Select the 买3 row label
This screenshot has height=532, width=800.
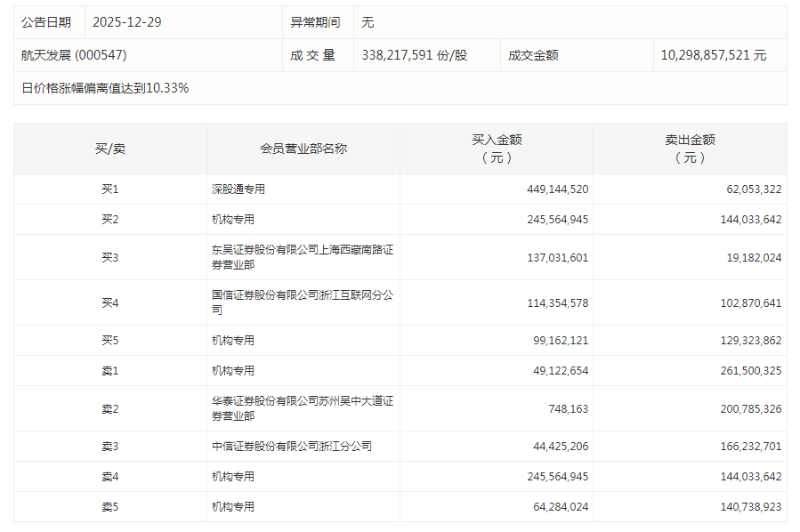[x=110, y=257]
